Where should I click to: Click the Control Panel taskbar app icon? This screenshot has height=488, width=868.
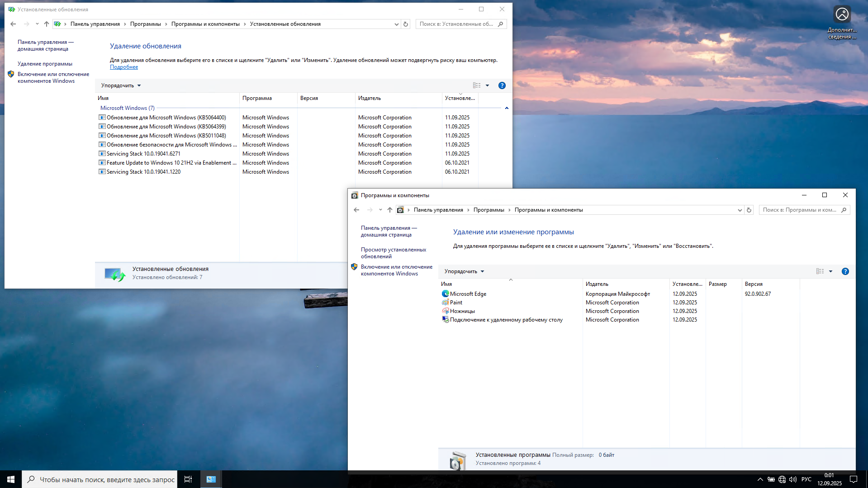tap(211, 479)
